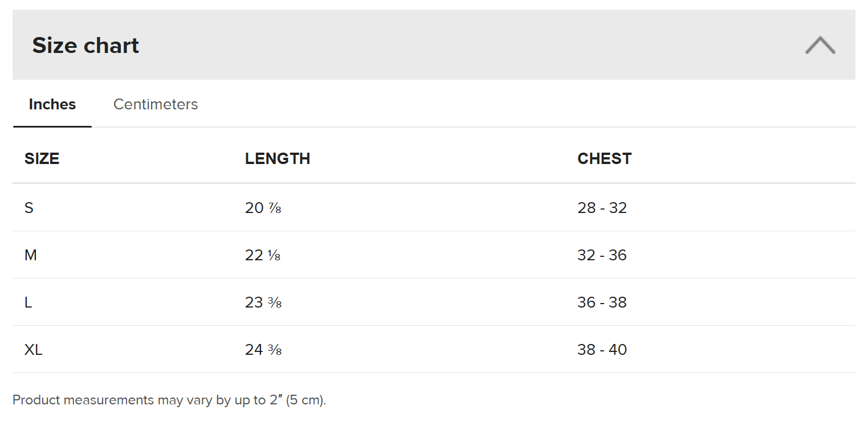Select the M size row label

pos(31,255)
